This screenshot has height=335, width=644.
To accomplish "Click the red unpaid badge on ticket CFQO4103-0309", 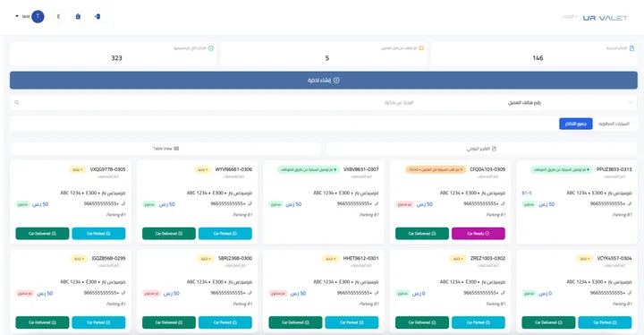I will [x=404, y=204].
